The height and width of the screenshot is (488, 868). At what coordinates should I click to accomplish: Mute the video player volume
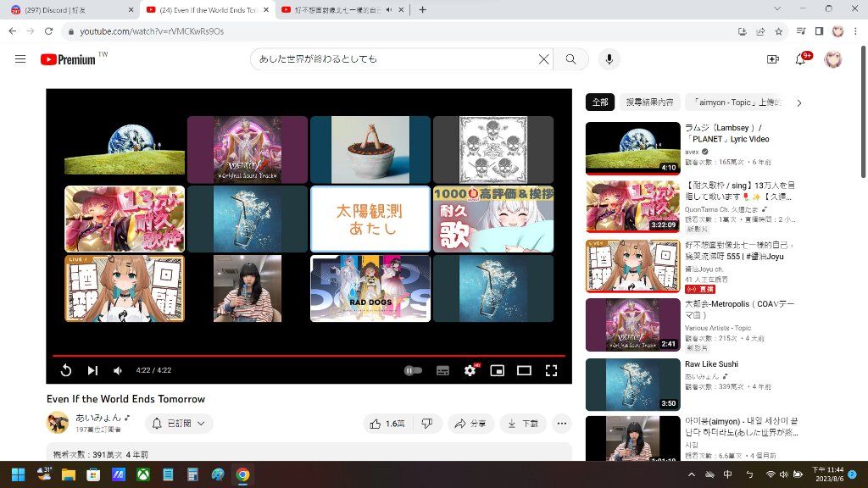click(118, 370)
